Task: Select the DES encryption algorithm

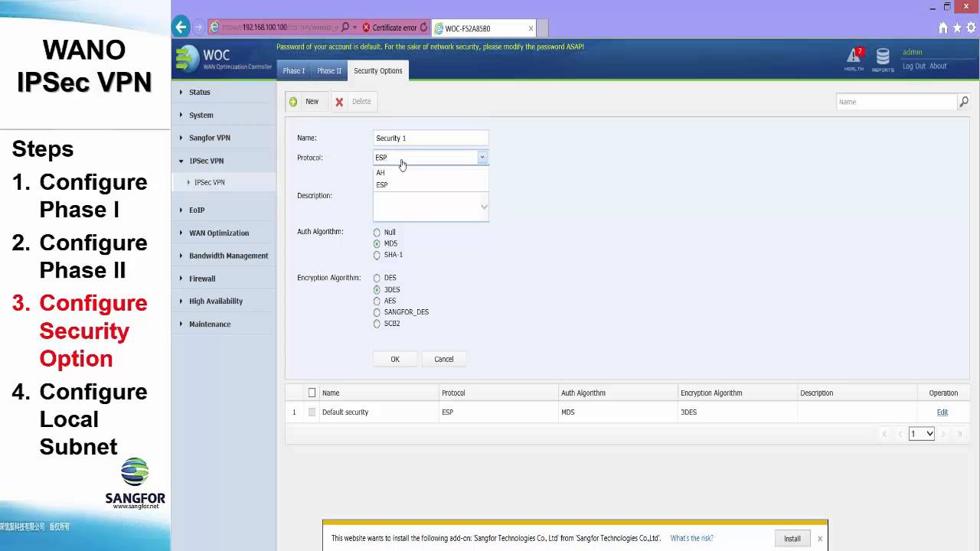Action: point(377,279)
